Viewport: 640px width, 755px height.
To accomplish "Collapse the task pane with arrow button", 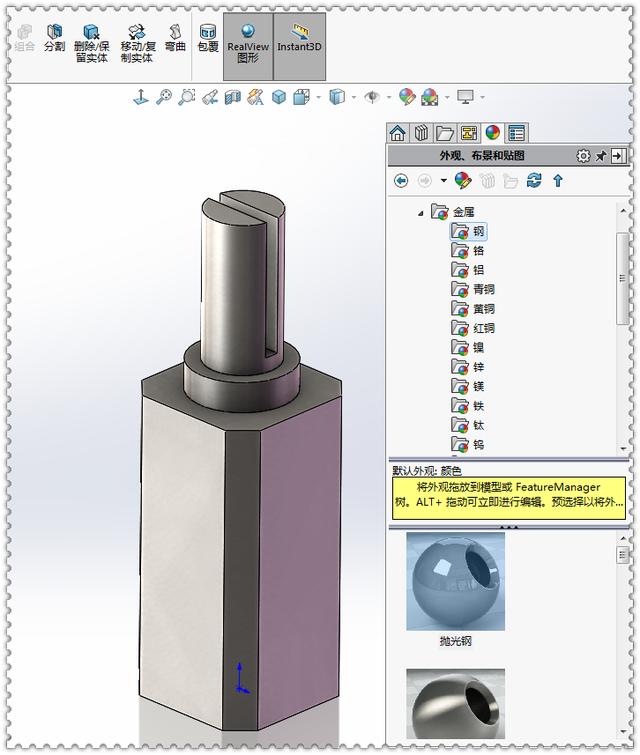I will coord(618,156).
